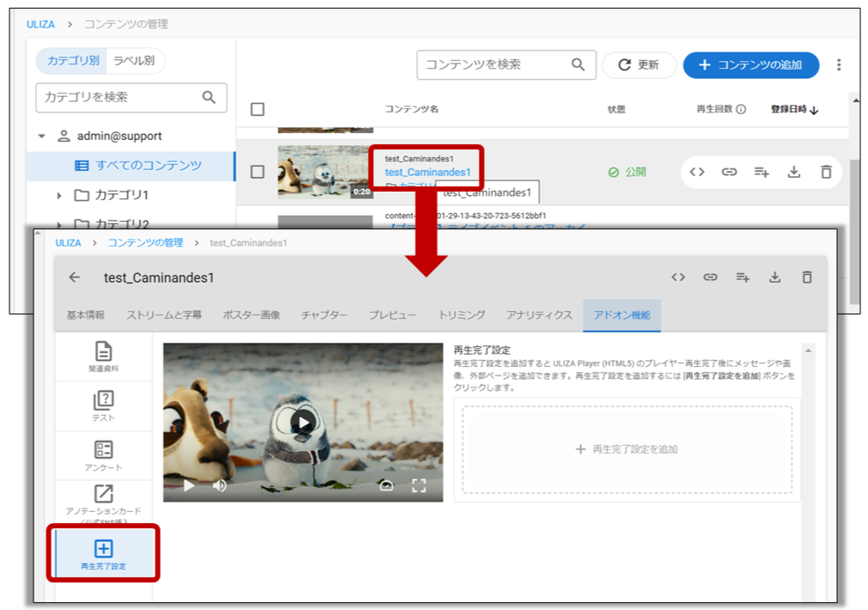
Task: Click download icon in detail header
Action: coord(775,278)
